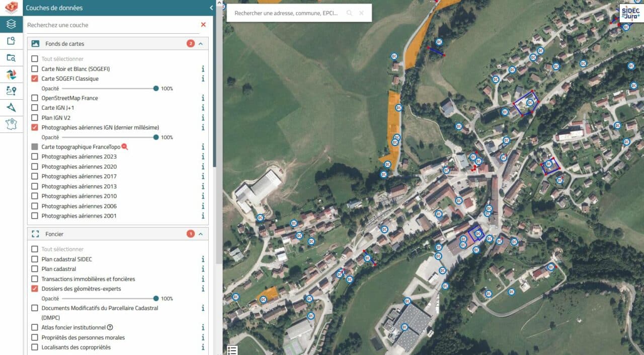This screenshot has height=355, width=644.
Task: Collapse the Fonds de cartes section
Action: click(x=200, y=43)
